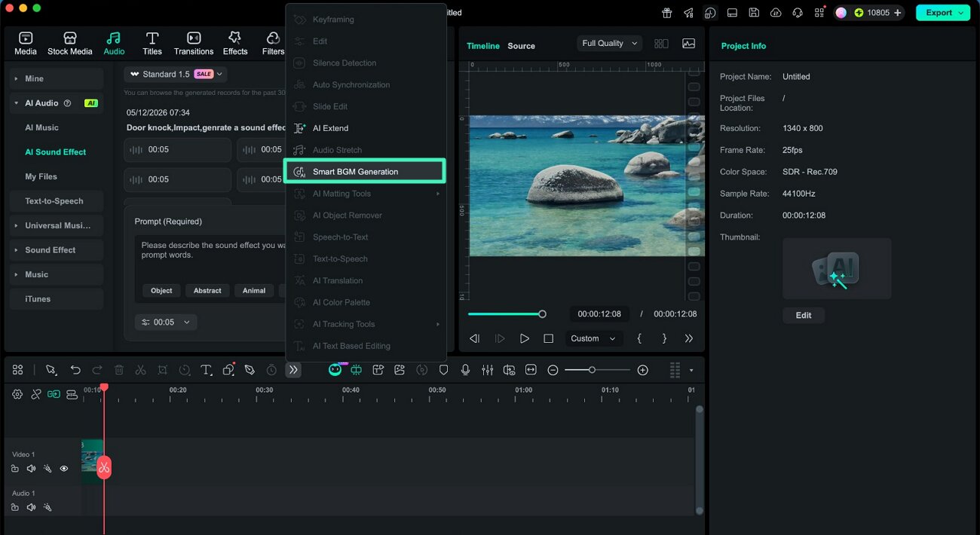Viewport: 980px width, 535px height.
Task: Switch to the Transitions tab
Action: point(194,43)
